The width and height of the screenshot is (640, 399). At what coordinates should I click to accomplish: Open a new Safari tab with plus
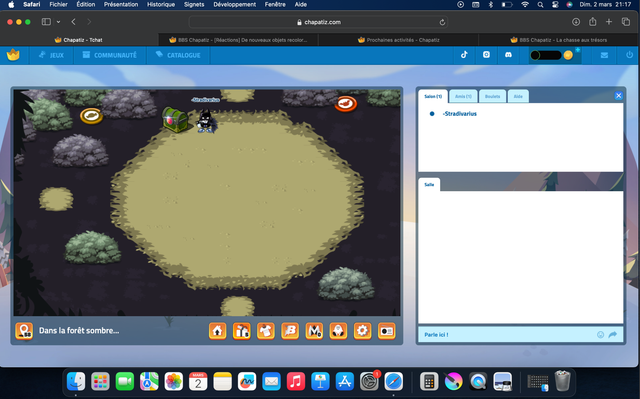tap(609, 22)
